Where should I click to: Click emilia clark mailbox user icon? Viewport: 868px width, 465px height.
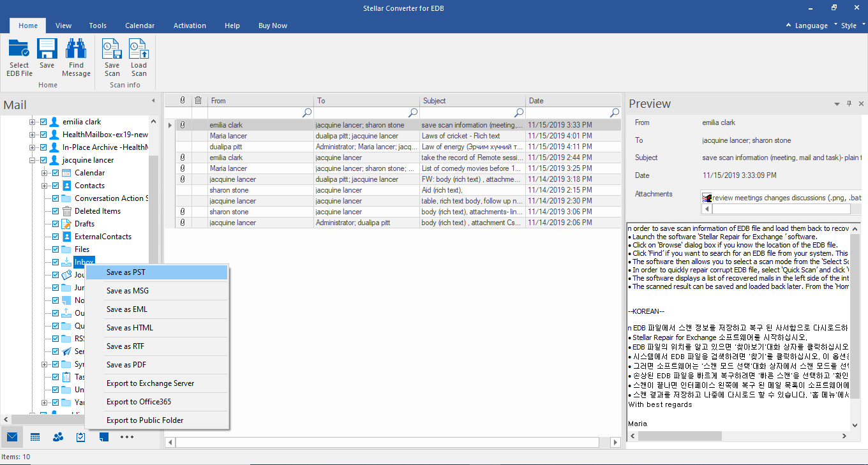tap(55, 122)
